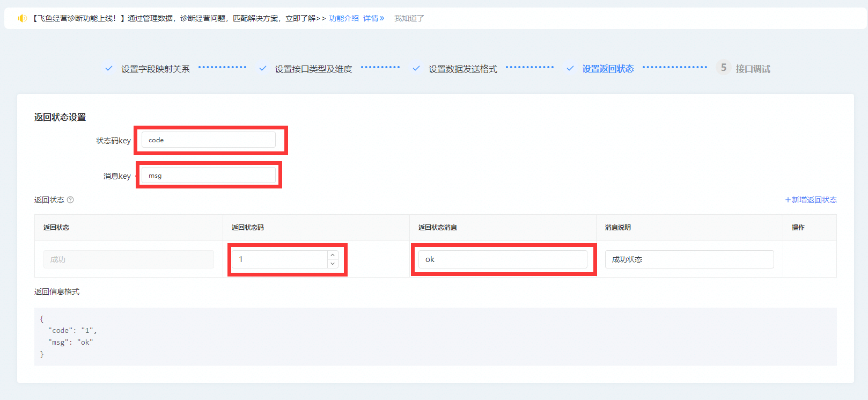The height and width of the screenshot is (400, 868).
Task: Decrease the 返回状态码 value with down arrow
Action: (x=333, y=264)
